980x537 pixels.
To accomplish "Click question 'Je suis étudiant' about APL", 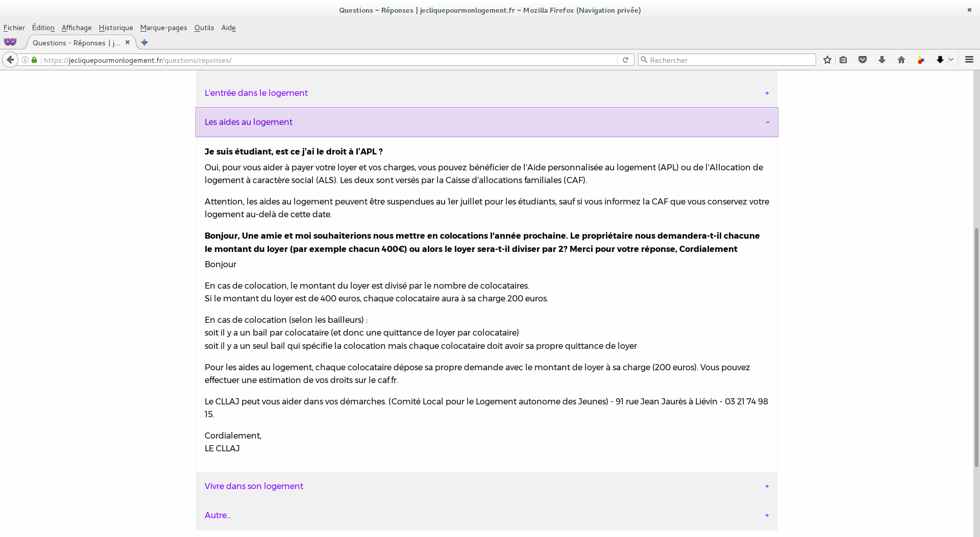I will pyautogui.click(x=293, y=151).
